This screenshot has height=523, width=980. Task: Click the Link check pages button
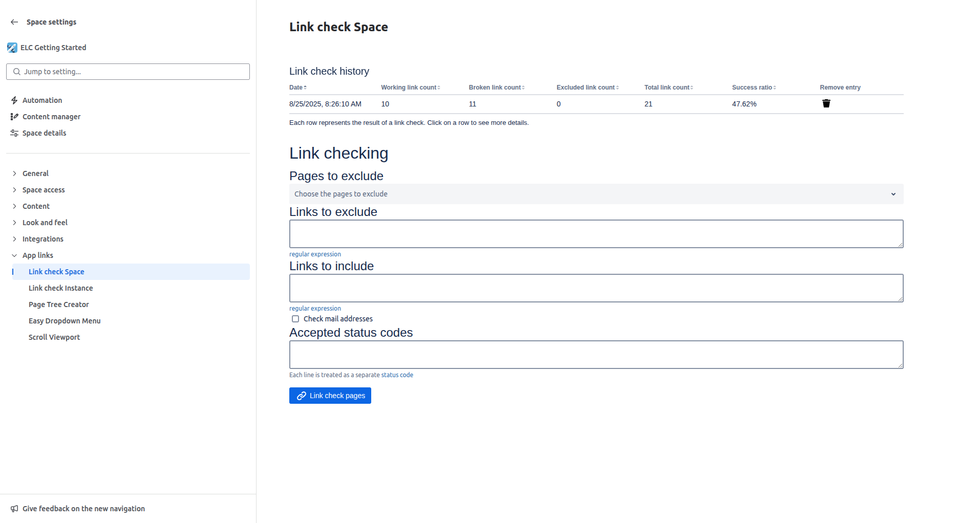pos(330,396)
